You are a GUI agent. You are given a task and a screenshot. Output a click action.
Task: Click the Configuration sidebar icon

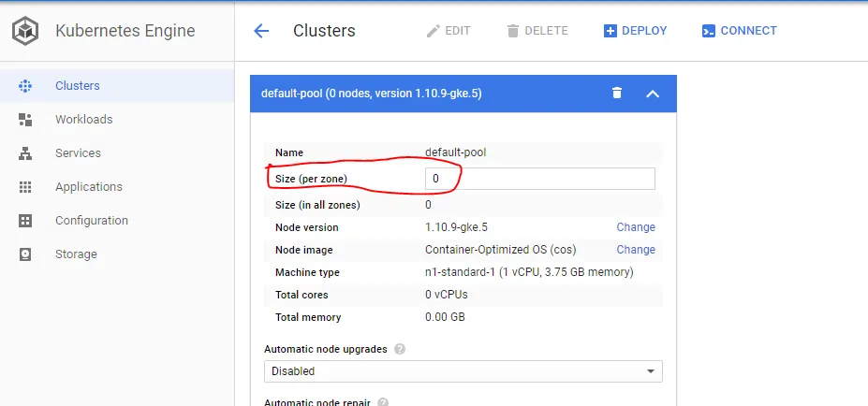click(x=25, y=221)
